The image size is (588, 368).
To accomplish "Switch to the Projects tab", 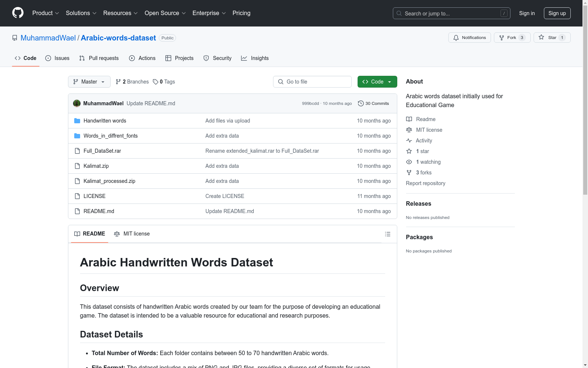I will click(179, 58).
